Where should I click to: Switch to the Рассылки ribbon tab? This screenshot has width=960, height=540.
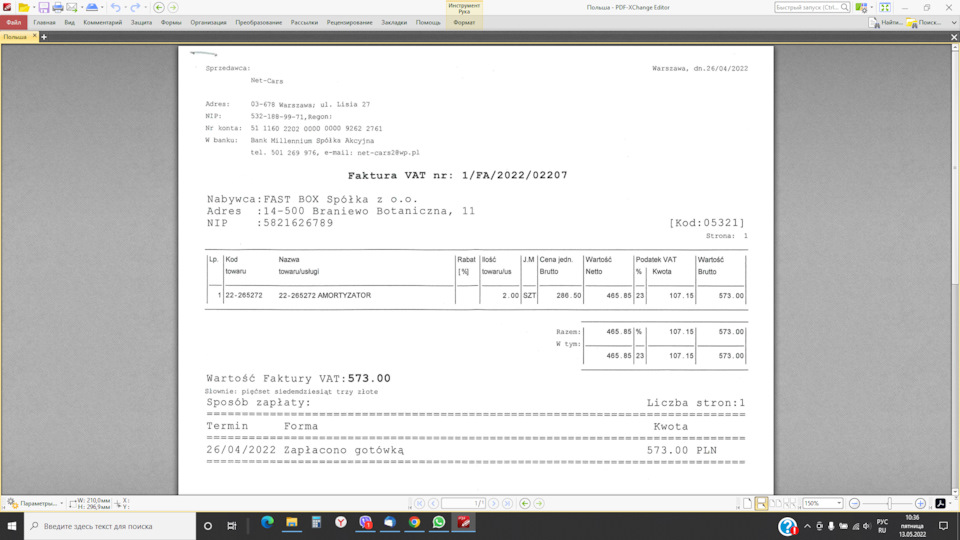pyautogui.click(x=304, y=23)
